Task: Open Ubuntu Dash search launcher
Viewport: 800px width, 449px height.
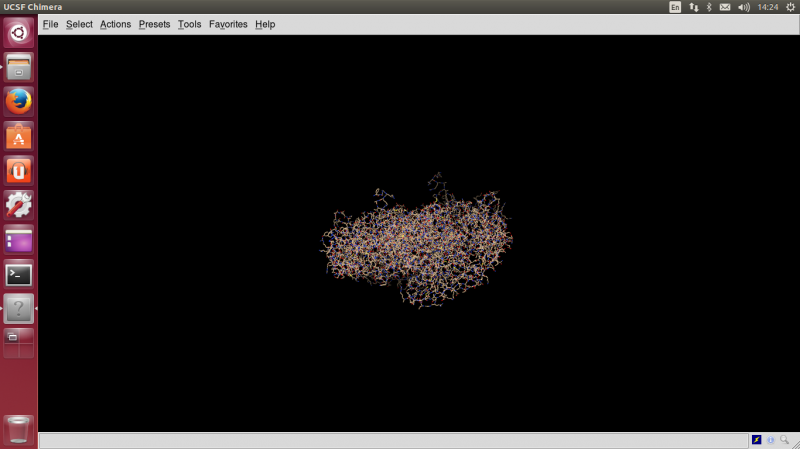Action: (19, 33)
